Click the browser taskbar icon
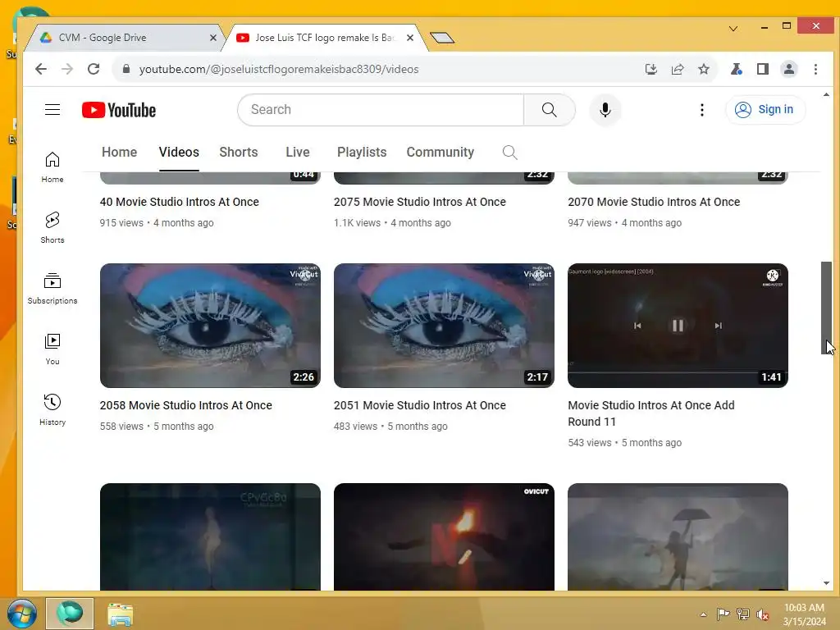840x630 pixels. pyautogui.click(x=70, y=614)
